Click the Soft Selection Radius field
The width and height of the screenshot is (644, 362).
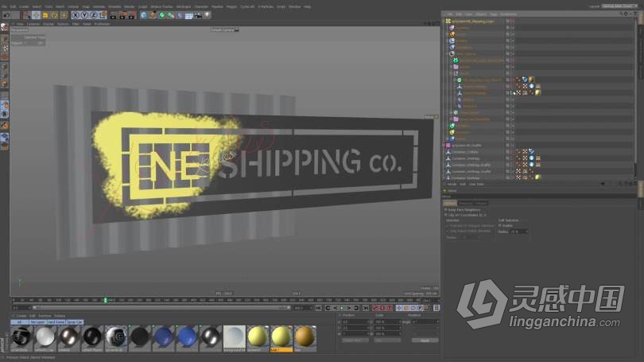[x=518, y=232]
